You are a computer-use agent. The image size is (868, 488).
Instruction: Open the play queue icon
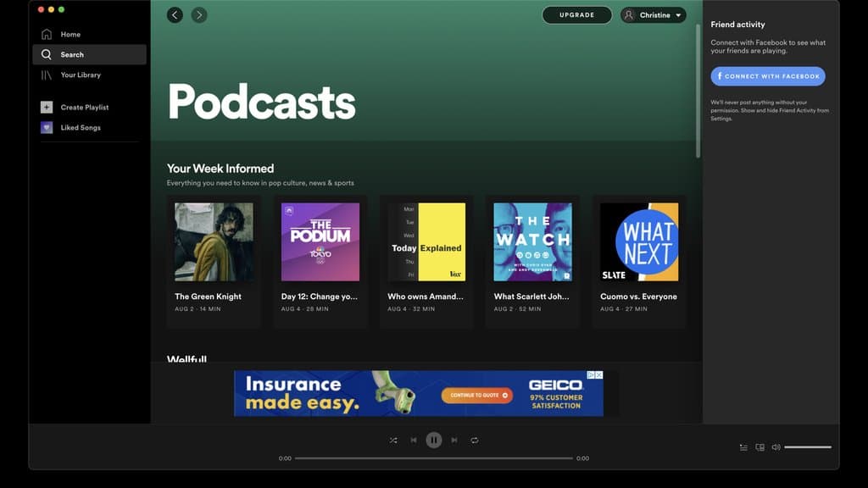(x=743, y=447)
